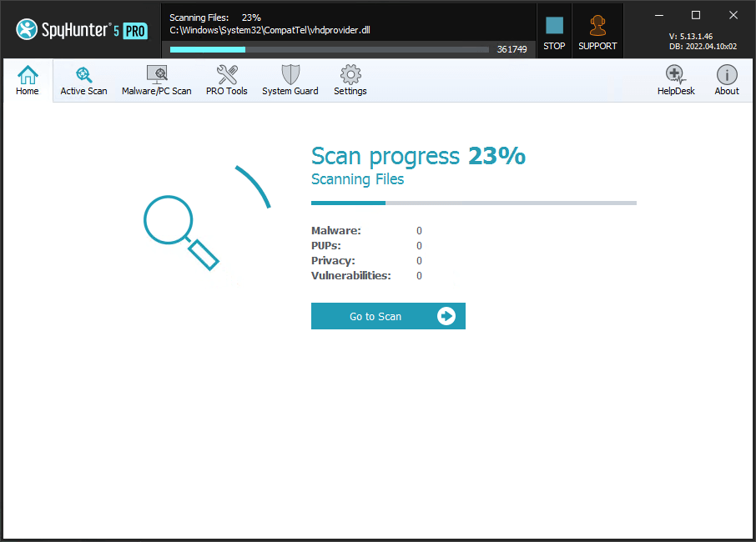Viewport: 756px width, 542px height.
Task: Open the Home tab
Action: [28, 80]
